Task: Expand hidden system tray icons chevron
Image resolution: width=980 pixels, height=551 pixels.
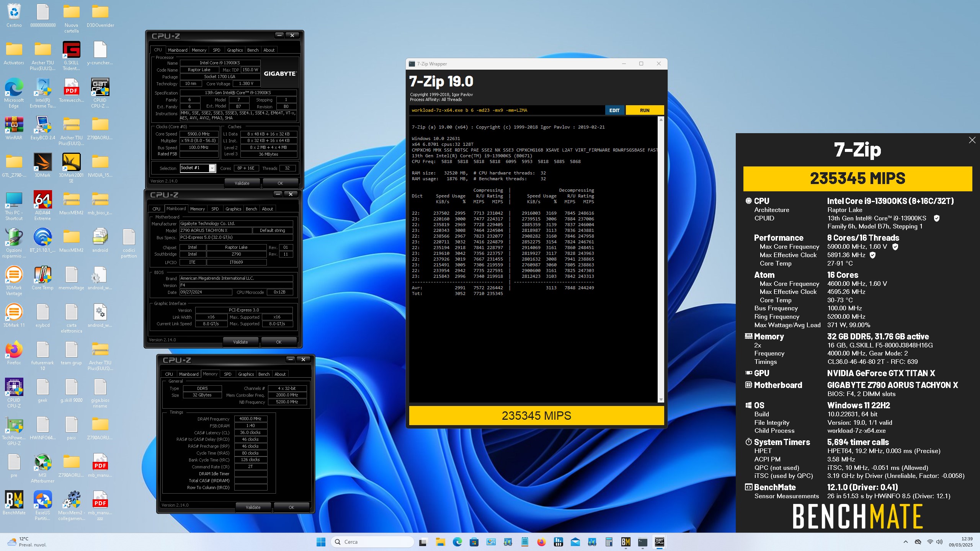Action: [905, 542]
